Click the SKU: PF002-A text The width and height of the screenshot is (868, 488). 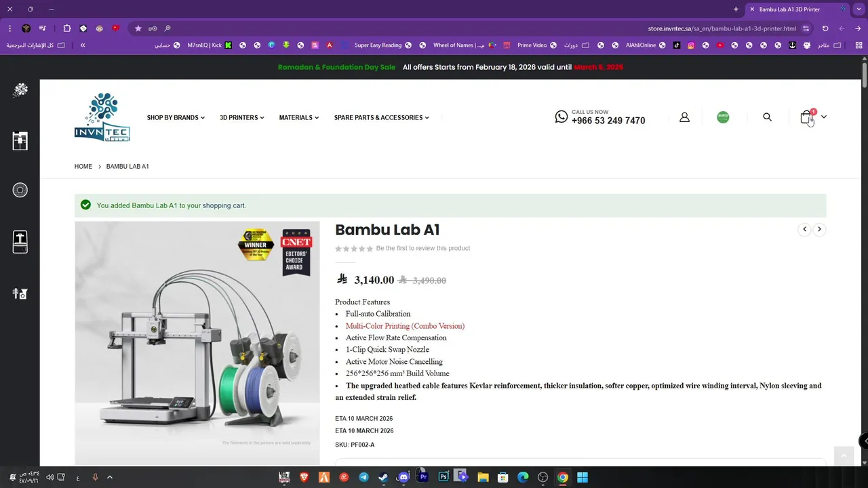[355, 445]
